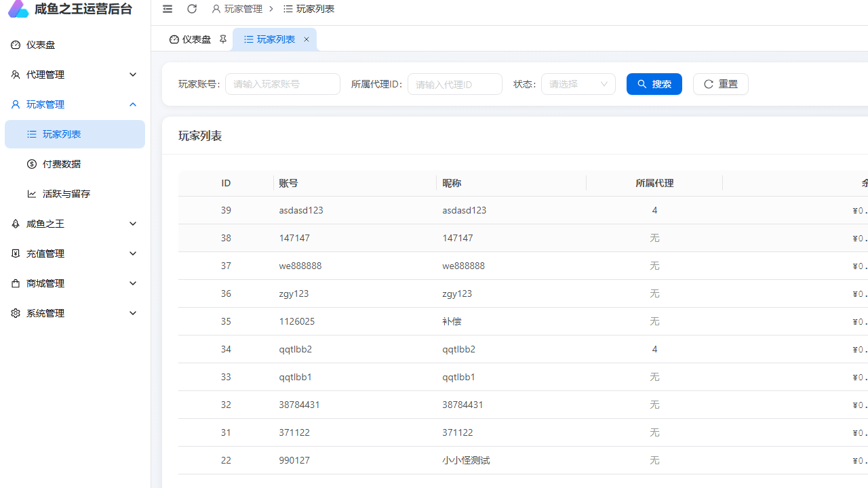Viewport: 868px width, 488px height.
Task: Click the pin icon on 仪表盘 tab
Action: [x=222, y=39]
